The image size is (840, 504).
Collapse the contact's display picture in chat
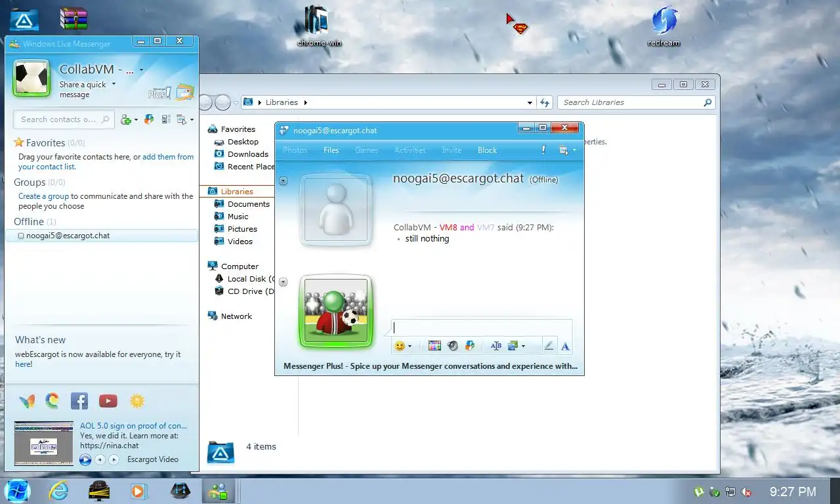point(283,181)
